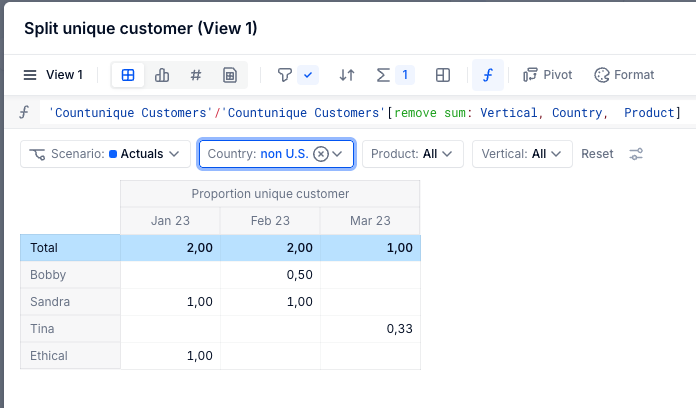
Task: Clear the non U.S. country filter
Action: click(x=321, y=154)
